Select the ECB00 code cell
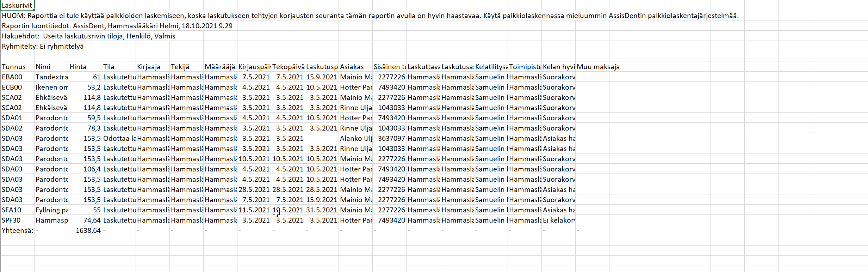This screenshot has width=868, height=272. pos(17,87)
